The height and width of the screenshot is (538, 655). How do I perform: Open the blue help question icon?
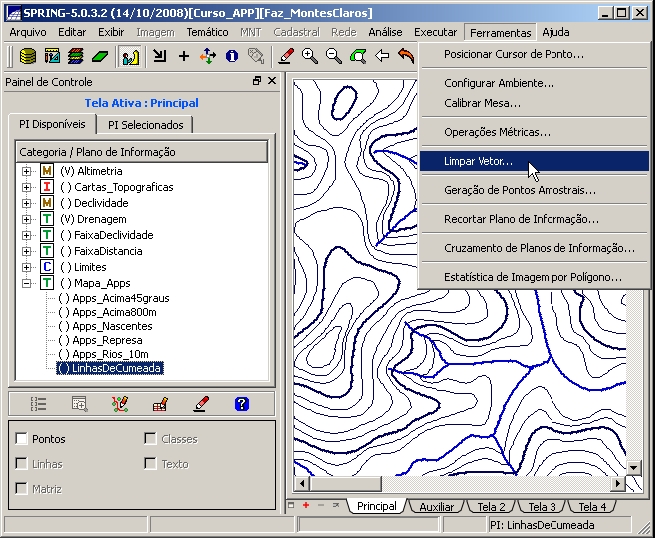241,404
